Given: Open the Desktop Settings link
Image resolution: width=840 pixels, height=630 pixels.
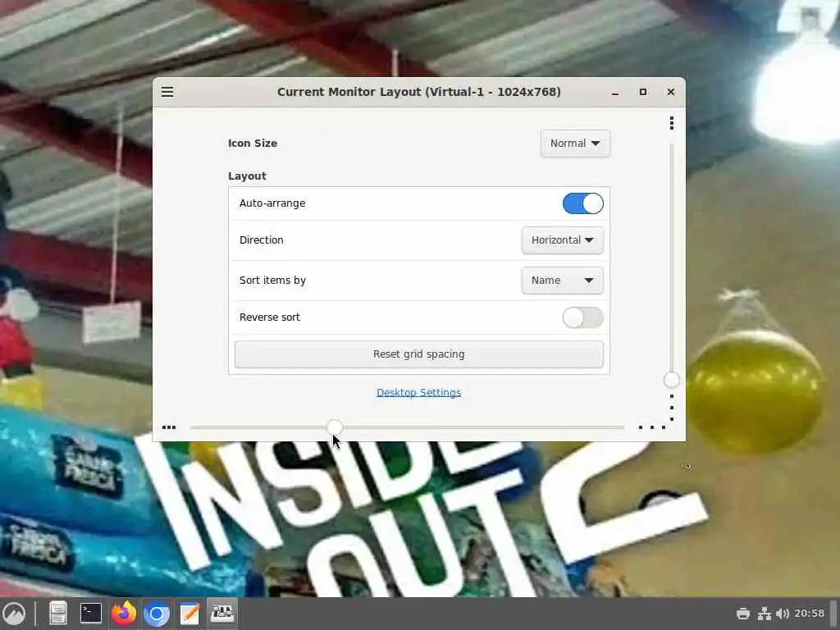Looking at the screenshot, I should 419,393.
